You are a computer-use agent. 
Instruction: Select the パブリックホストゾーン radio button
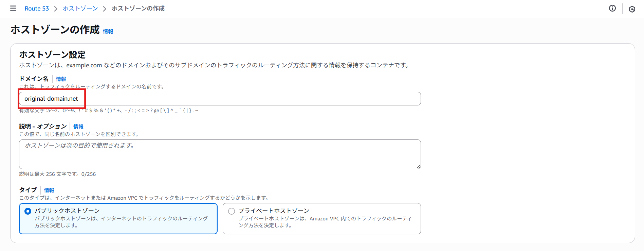(x=28, y=211)
